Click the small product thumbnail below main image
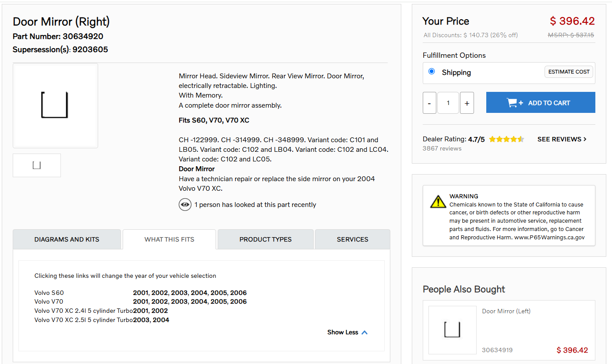The height and width of the screenshot is (364, 612). click(x=37, y=165)
